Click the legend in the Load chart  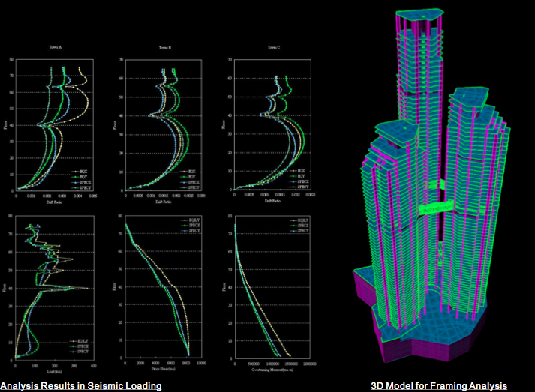(83, 346)
